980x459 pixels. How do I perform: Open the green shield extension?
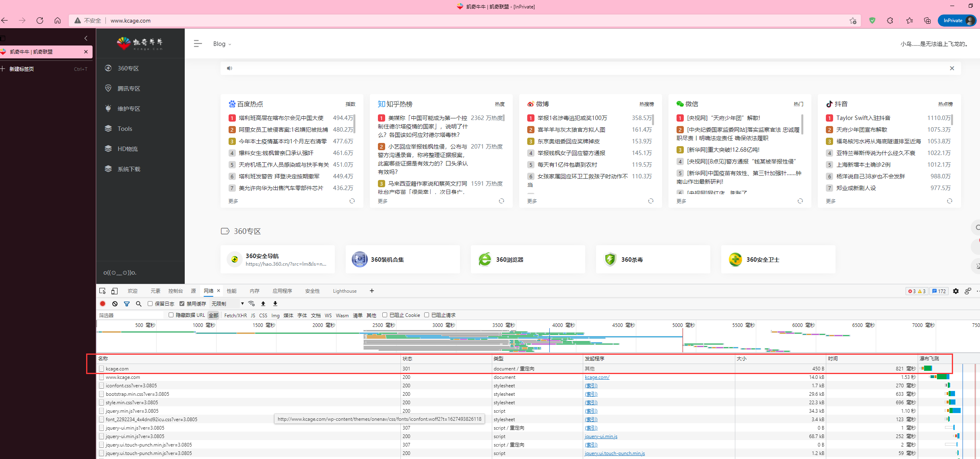(872, 21)
